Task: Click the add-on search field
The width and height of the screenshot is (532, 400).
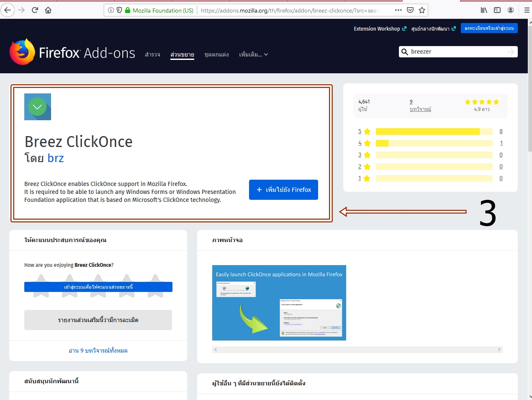Action: coord(458,52)
